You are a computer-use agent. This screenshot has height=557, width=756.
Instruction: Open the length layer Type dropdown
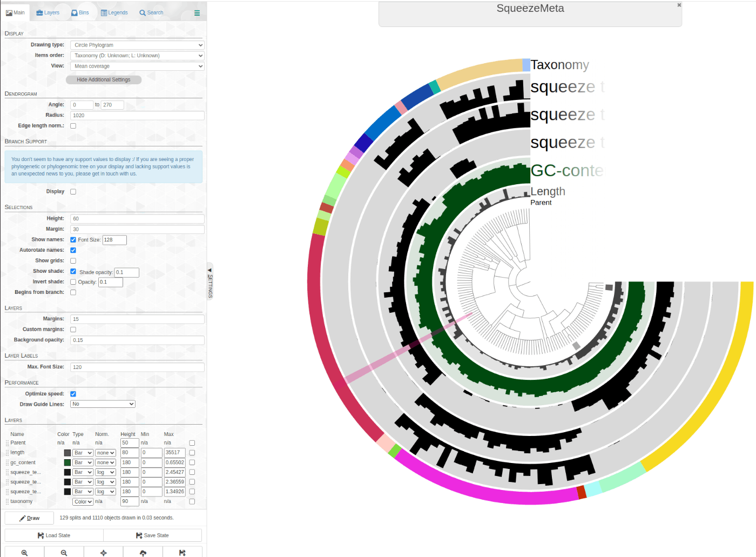click(83, 453)
